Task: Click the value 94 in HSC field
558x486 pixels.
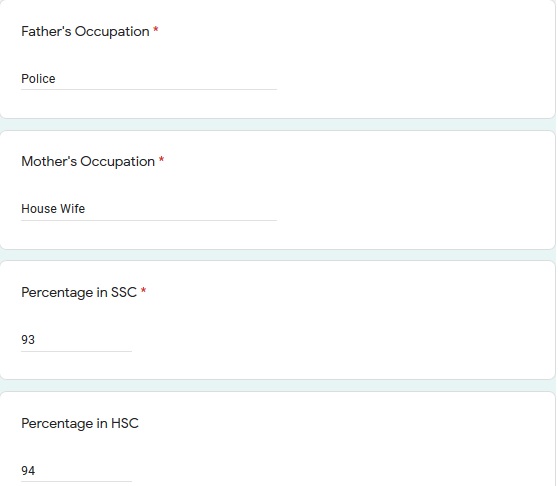Action: click(x=28, y=471)
